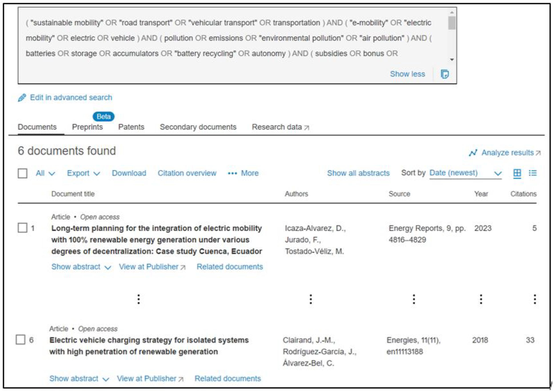Expand the Export dropdown menu

pos(83,173)
